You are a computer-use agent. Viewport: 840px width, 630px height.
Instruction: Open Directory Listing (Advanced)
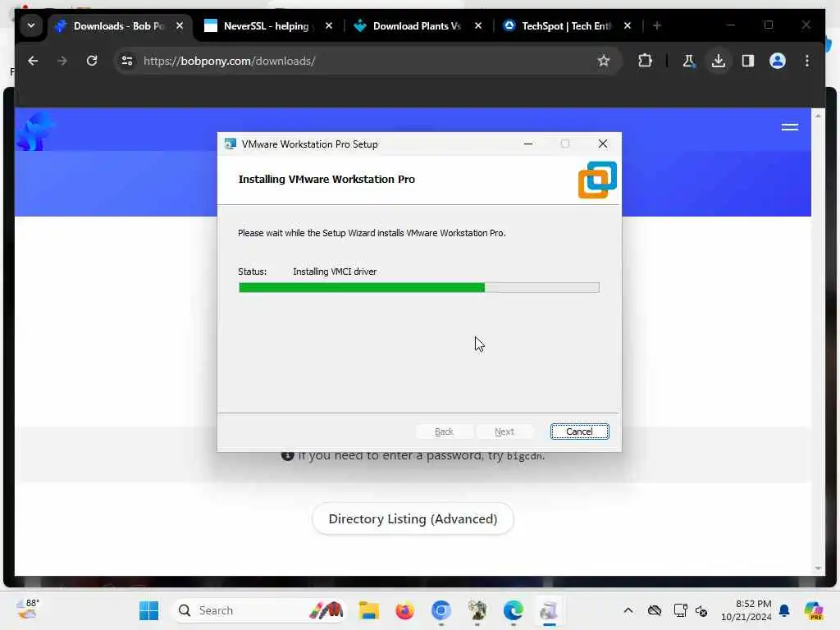413,518
